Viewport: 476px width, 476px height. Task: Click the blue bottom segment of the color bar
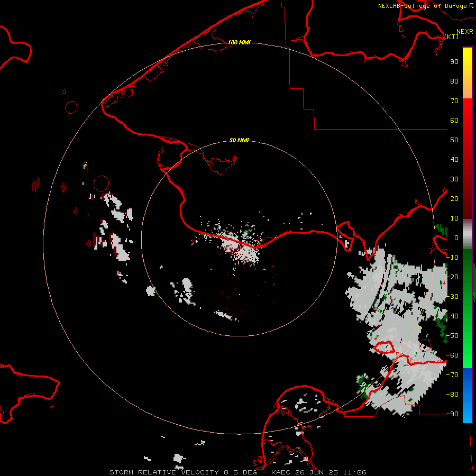pyautogui.click(x=467, y=396)
